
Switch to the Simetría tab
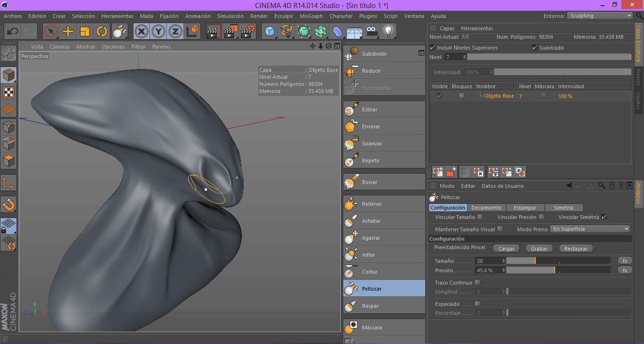pos(563,208)
